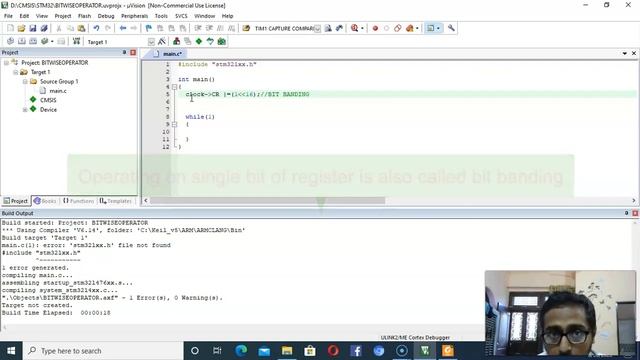Click the Rebuild all target files icon
This screenshot has height=360, width=640.
coord(33,42)
